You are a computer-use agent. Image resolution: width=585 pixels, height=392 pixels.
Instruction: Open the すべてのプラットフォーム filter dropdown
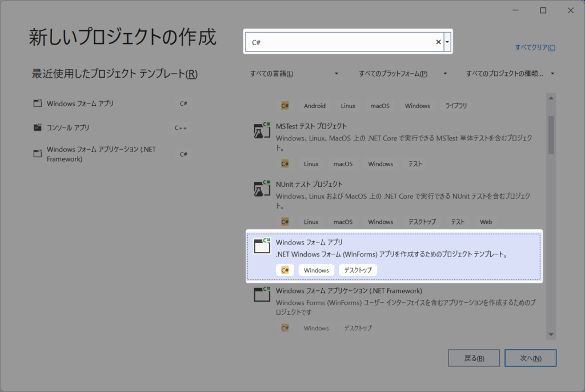click(x=403, y=74)
